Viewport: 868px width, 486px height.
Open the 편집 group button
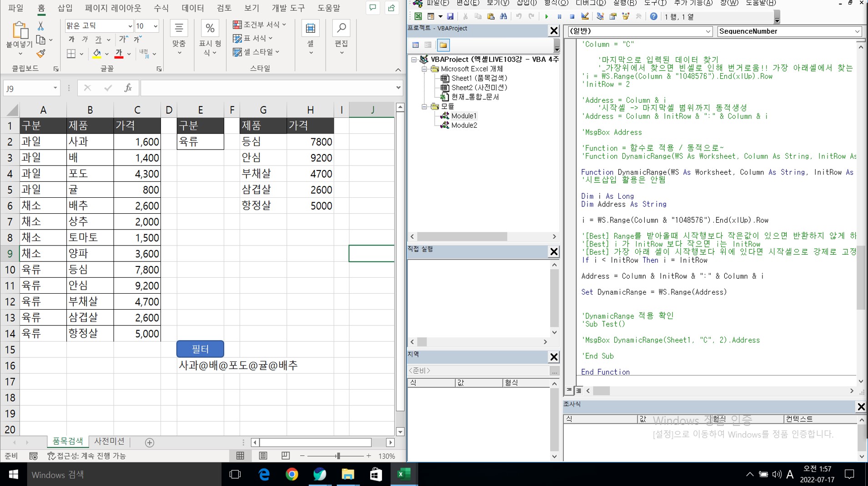pos(341,38)
